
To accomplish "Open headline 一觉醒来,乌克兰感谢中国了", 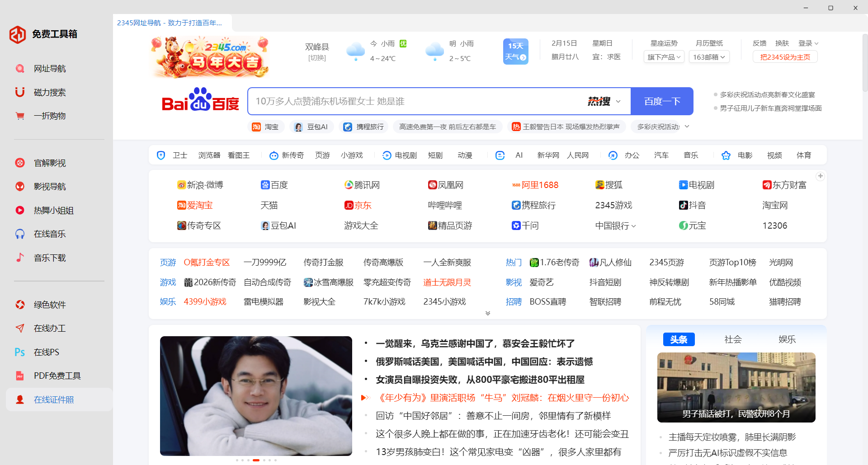I will [475, 343].
